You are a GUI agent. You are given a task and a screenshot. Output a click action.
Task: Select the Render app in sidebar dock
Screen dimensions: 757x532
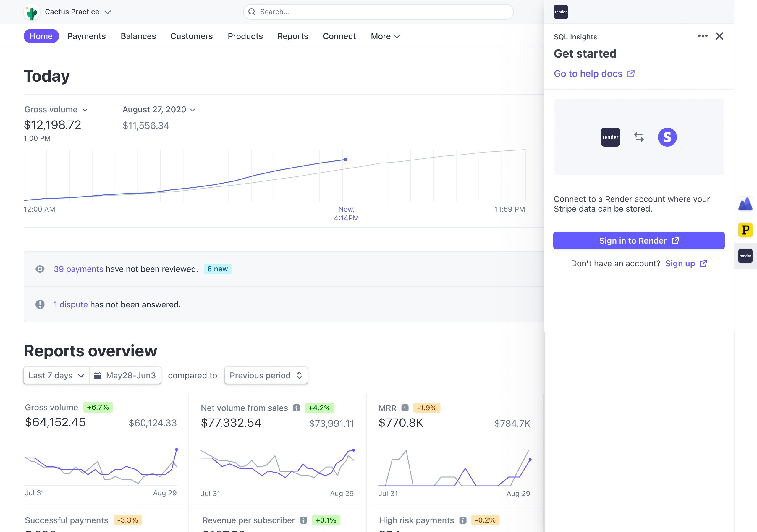745,256
